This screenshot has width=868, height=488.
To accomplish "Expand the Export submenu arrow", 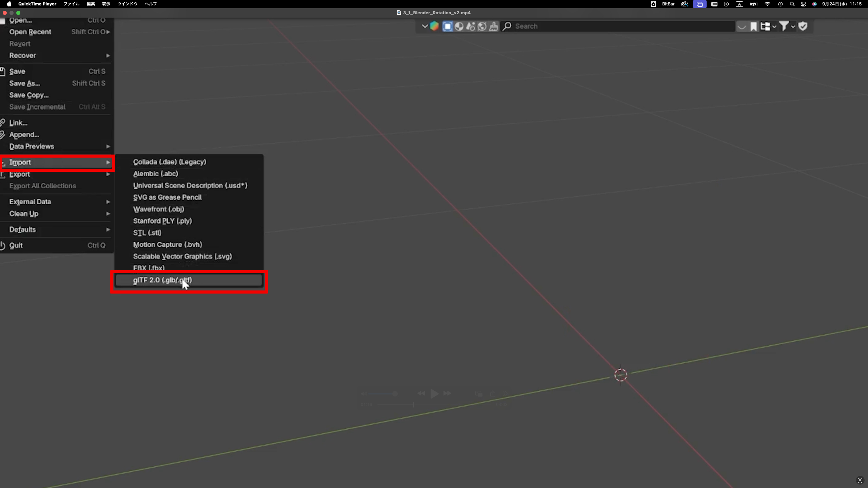I will (108, 174).
